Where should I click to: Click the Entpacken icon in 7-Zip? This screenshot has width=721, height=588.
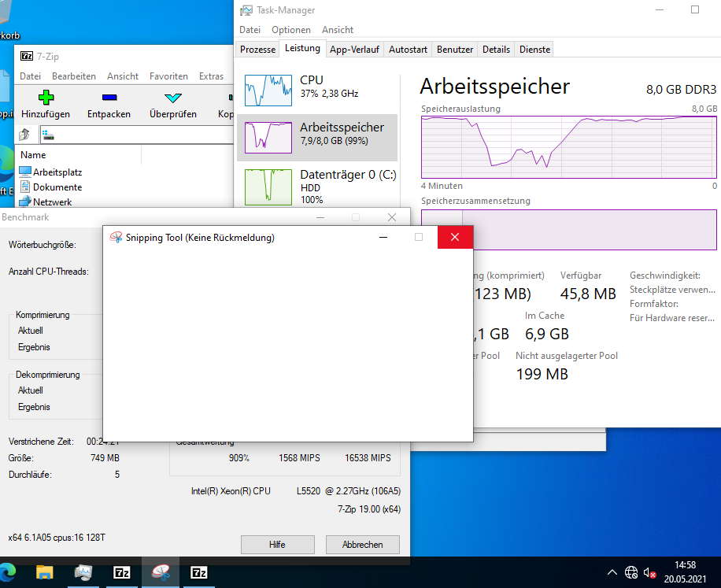point(109,98)
